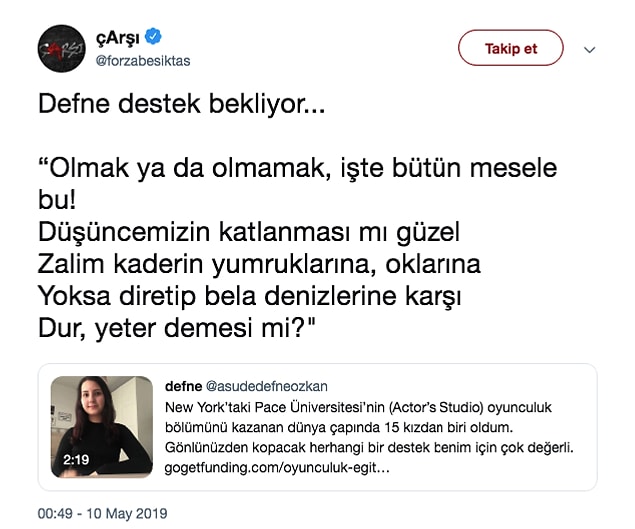Open defne's name in the quoted tweet
Image resolution: width=635 pixels, height=529 pixels.
point(183,386)
